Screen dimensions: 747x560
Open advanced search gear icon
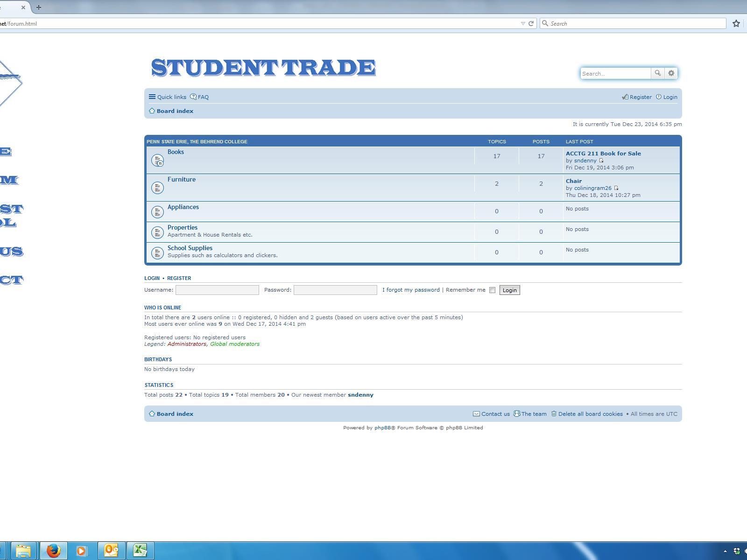671,73
